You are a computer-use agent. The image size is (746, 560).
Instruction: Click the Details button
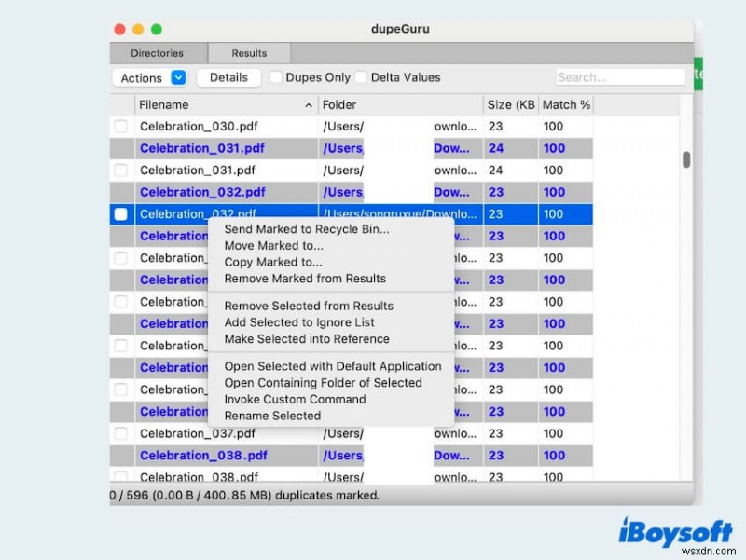pyautogui.click(x=228, y=77)
